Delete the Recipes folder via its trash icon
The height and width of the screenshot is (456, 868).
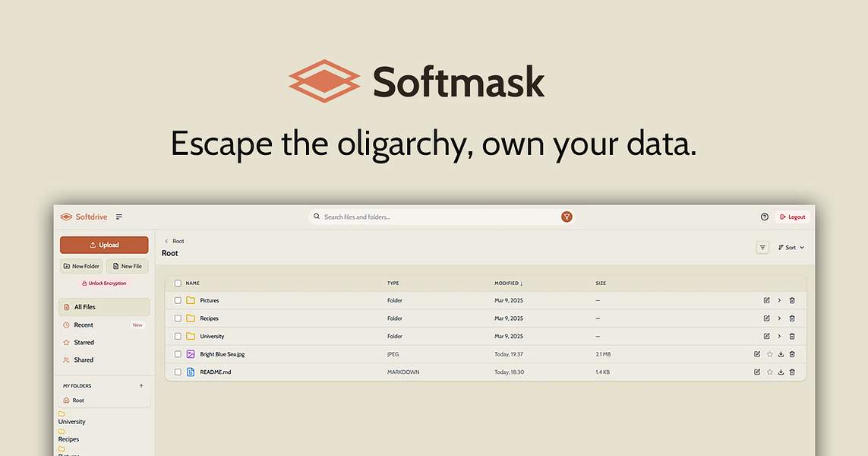792,318
